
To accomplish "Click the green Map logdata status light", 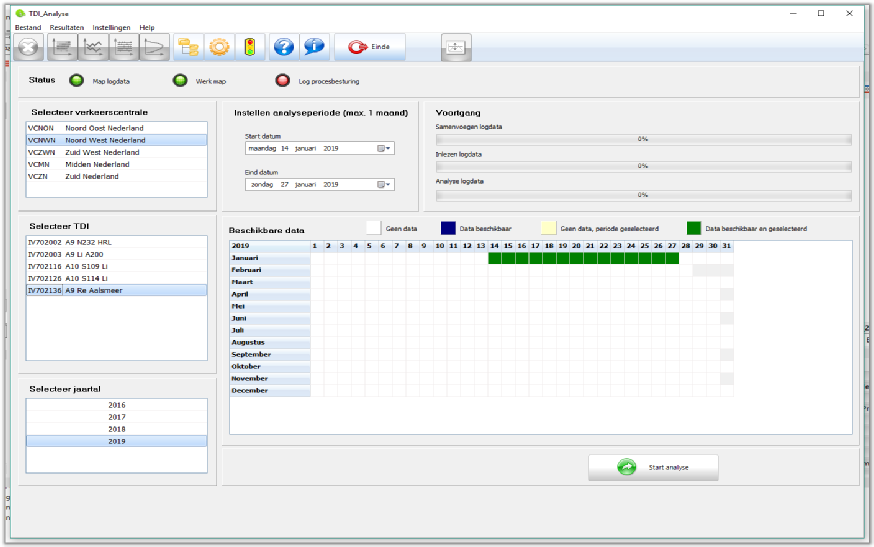I will click(76, 81).
